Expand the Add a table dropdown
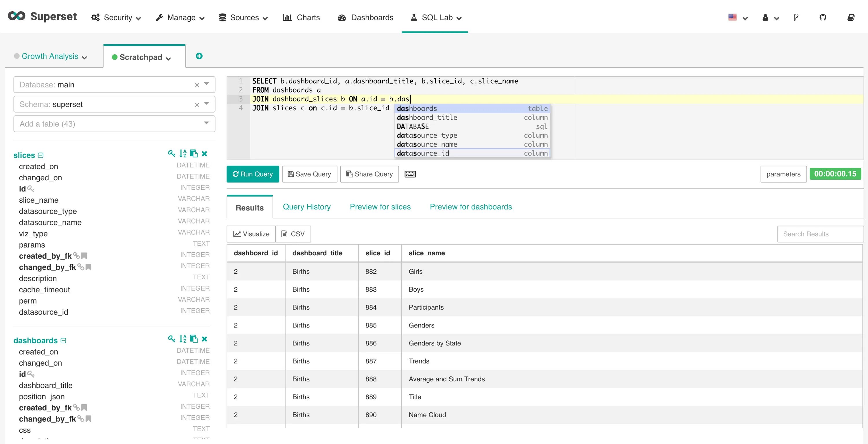868x444 pixels. coord(206,123)
